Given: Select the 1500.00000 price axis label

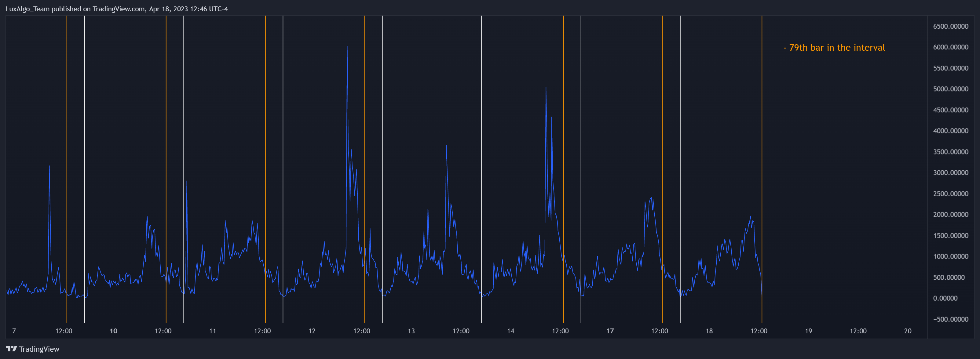Looking at the screenshot, I should pyautogui.click(x=950, y=235).
